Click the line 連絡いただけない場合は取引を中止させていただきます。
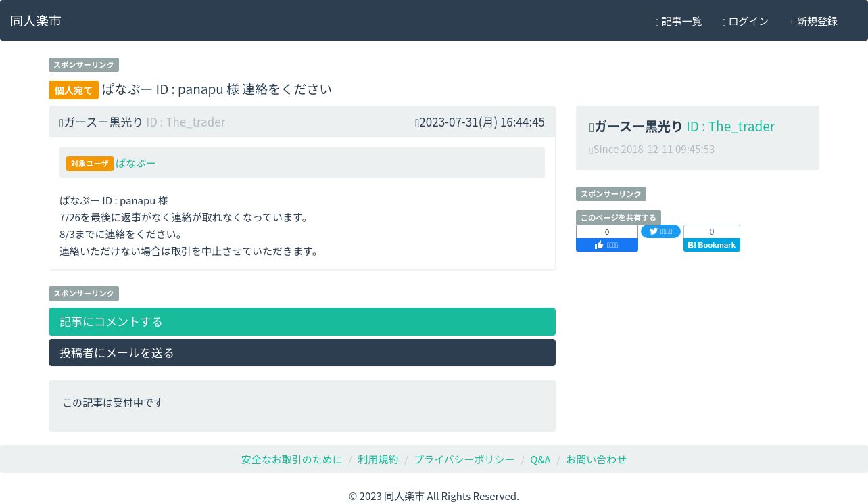 point(189,251)
